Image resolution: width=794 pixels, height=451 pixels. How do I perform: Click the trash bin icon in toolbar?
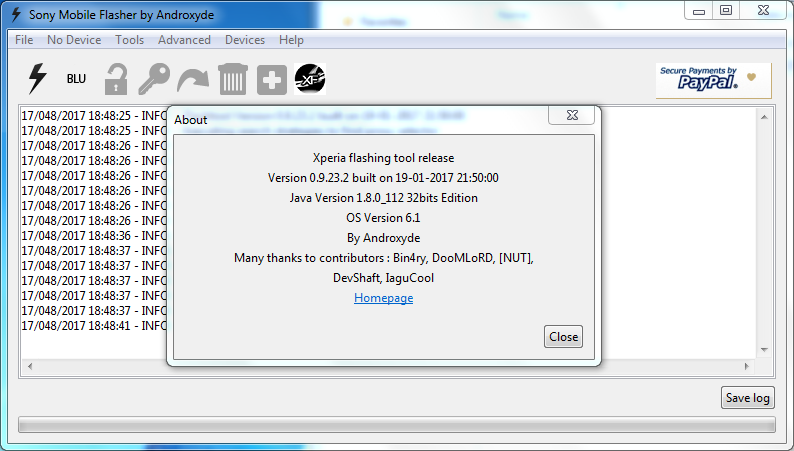(233, 79)
